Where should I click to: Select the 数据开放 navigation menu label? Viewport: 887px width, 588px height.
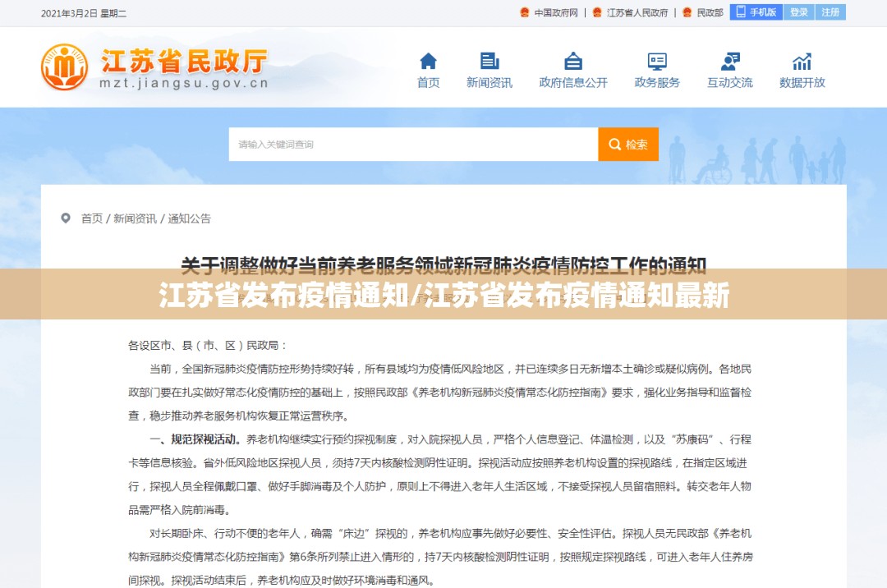pyautogui.click(x=802, y=83)
